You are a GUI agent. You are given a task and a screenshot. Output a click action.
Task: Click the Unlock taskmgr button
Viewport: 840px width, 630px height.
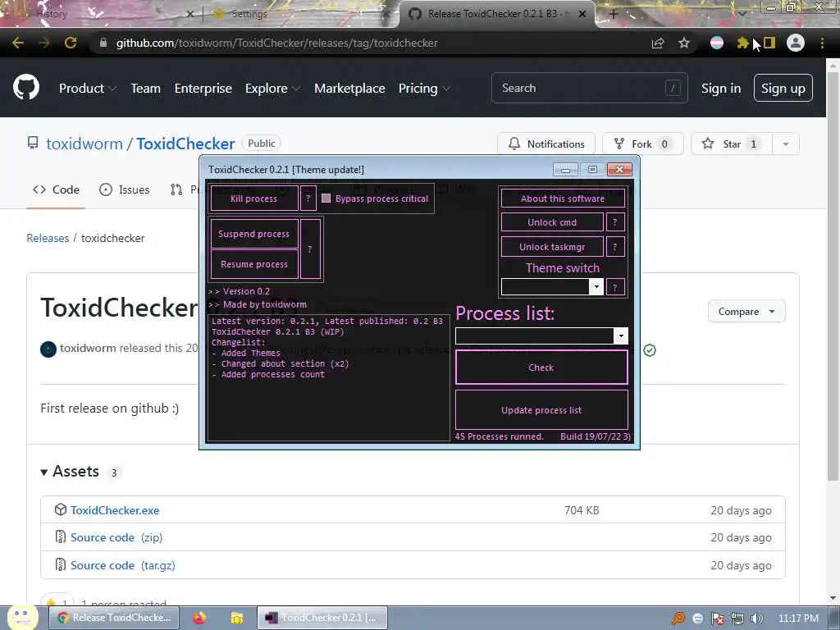tap(552, 247)
